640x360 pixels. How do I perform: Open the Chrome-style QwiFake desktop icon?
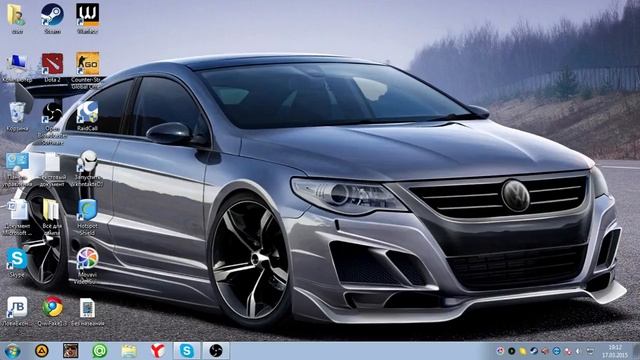[x=52, y=308]
